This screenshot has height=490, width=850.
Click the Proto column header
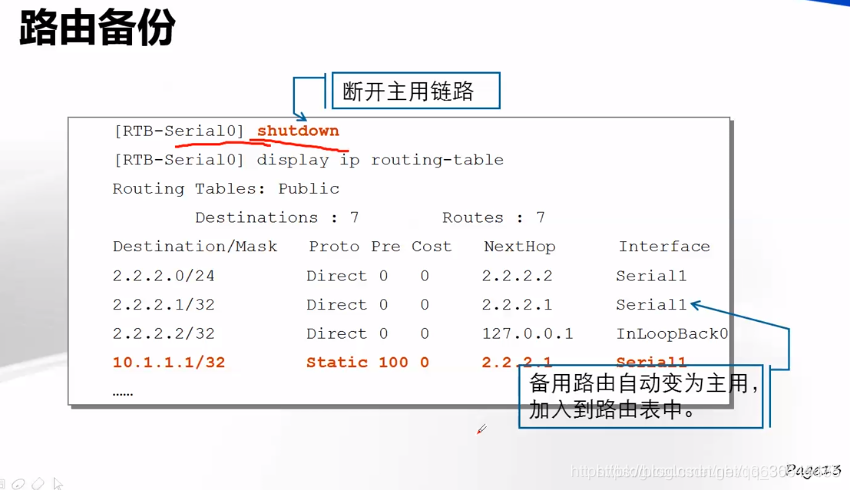(334, 247)
